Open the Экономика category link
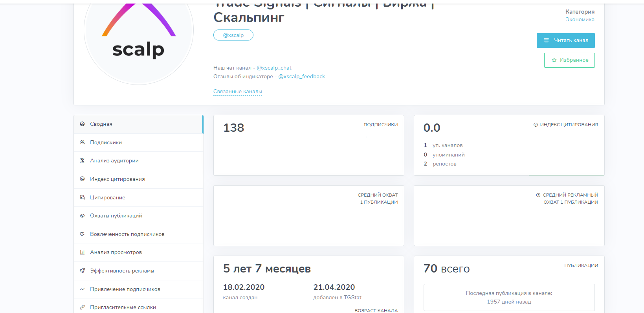This screenshot has height=313, width=644. (x=580, y=19)
